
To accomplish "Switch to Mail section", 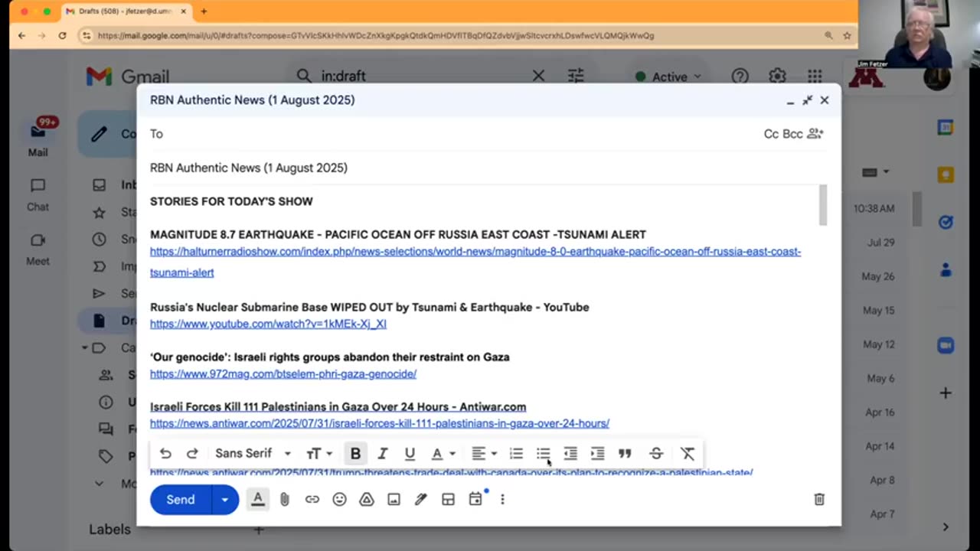I will (38, 139).
